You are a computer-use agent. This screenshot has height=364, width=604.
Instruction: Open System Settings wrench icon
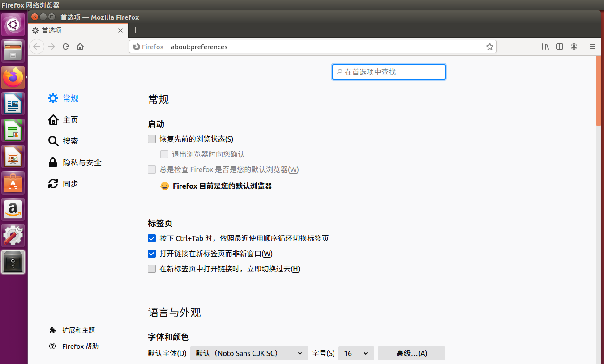[x=13, y=236]
